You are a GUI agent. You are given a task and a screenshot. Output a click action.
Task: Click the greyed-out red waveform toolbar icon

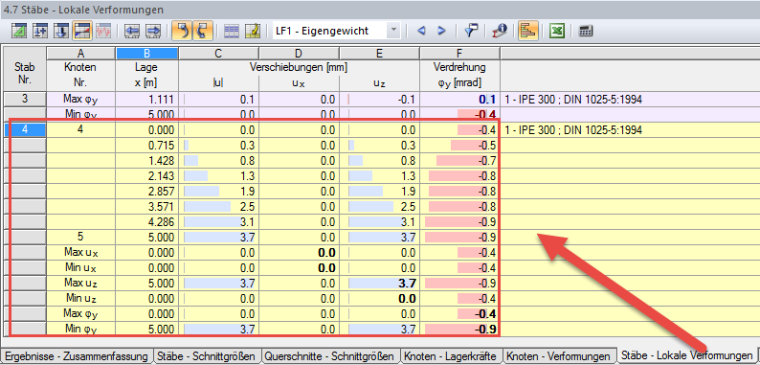coord(102,31)
